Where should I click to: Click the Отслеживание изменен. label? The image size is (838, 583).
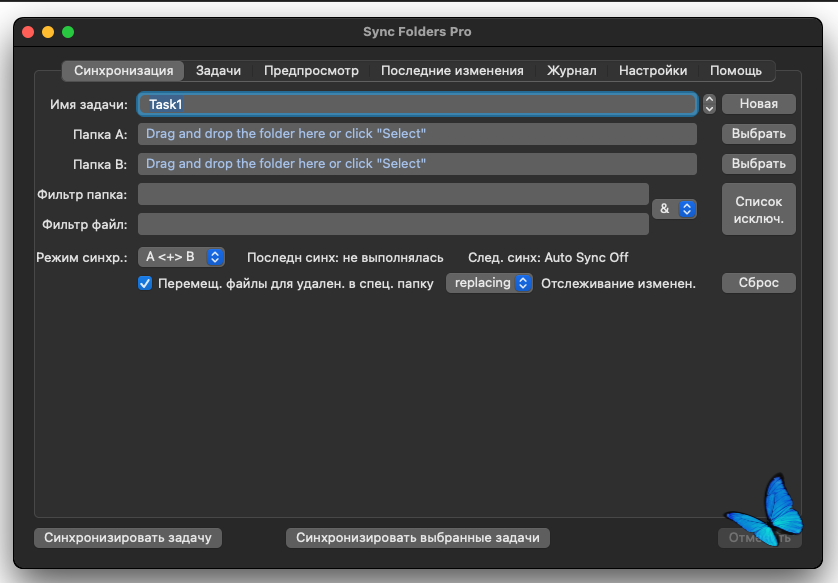[x=618, y=283]
